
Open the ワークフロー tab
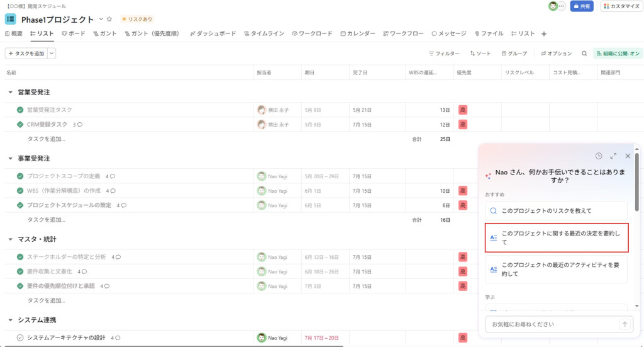click(x=403, y=33)
